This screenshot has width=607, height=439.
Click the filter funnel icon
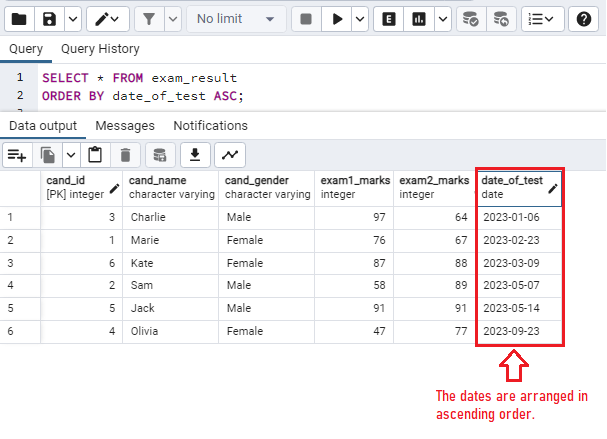point(149,19)
